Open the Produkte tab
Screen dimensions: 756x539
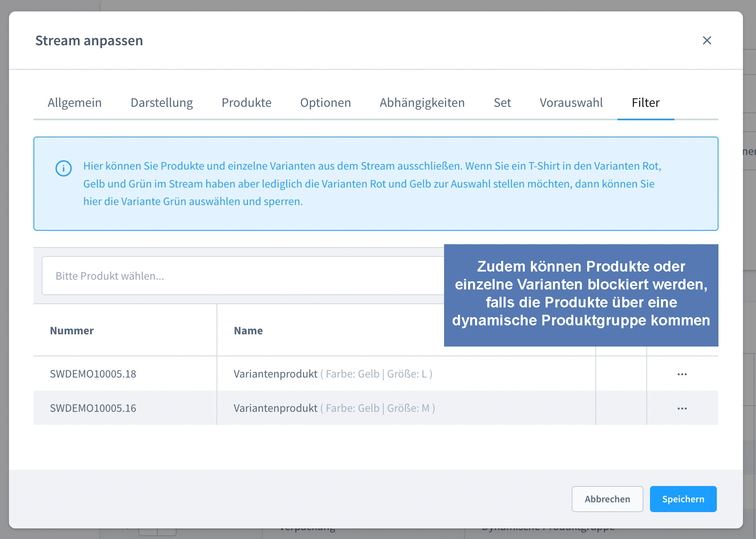pos(246,102)
